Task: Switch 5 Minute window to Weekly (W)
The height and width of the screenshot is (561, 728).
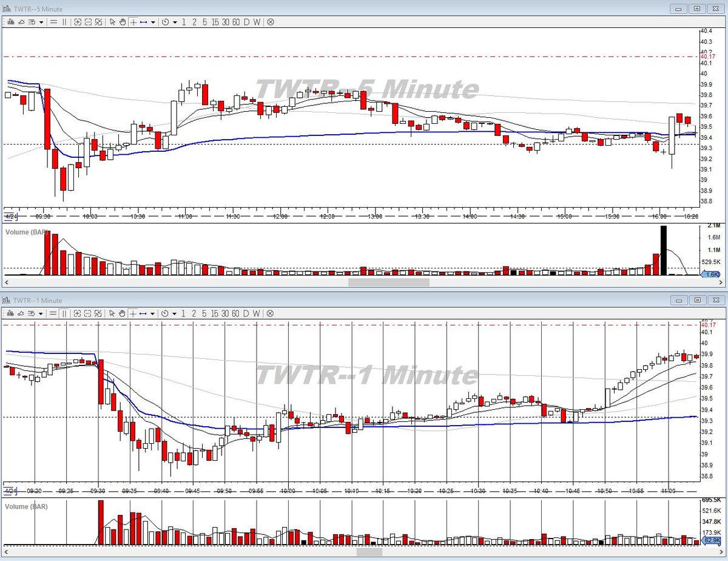Action: coord(257,22)
